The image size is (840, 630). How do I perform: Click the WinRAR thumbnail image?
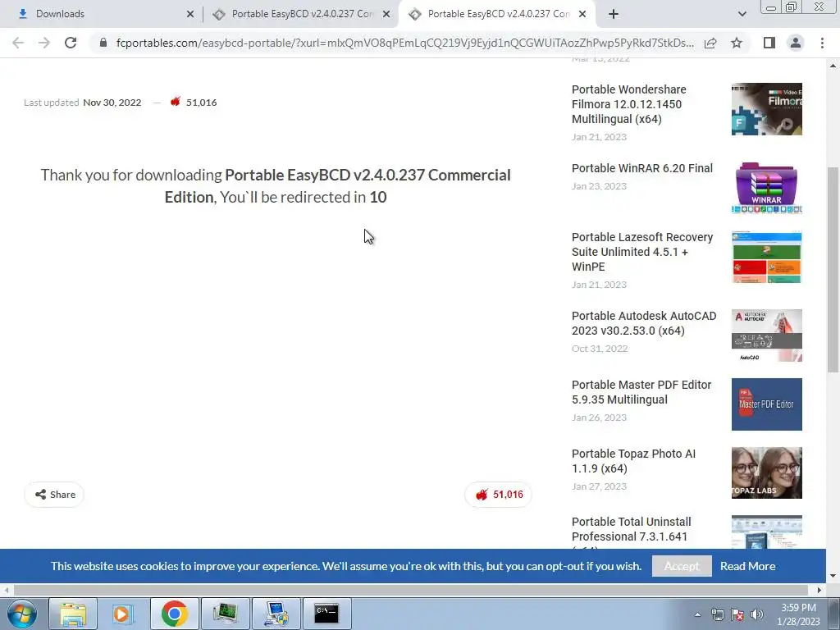coord(767,188)
